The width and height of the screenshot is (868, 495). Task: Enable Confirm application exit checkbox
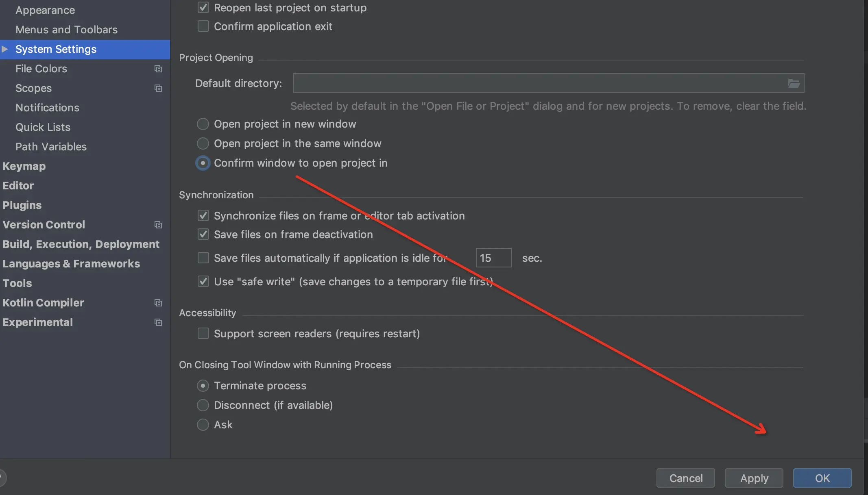[x=203, y=26]
